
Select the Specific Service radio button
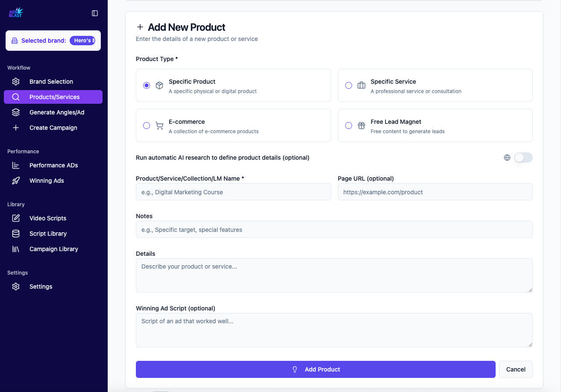tap(349, 85)
